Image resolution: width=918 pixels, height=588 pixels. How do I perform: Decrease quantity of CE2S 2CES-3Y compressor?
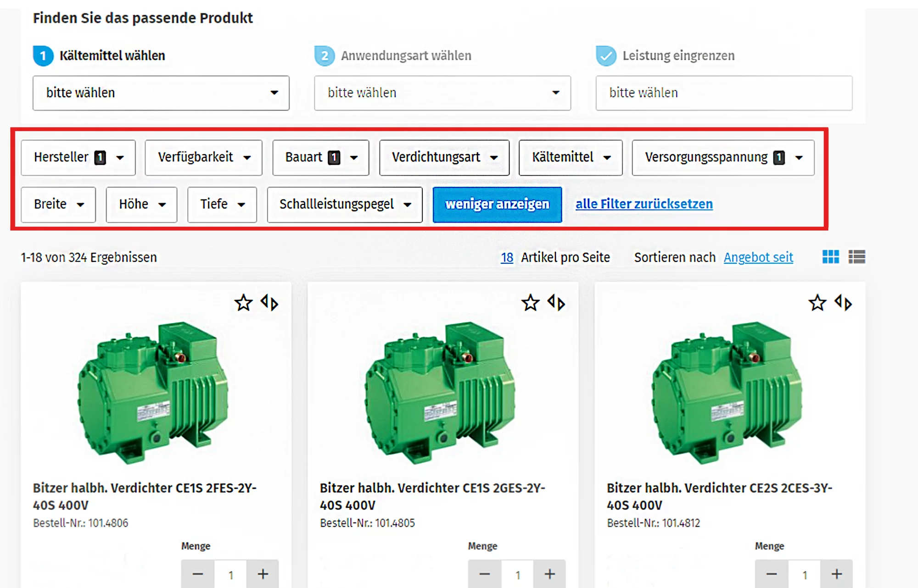point(772,574)
